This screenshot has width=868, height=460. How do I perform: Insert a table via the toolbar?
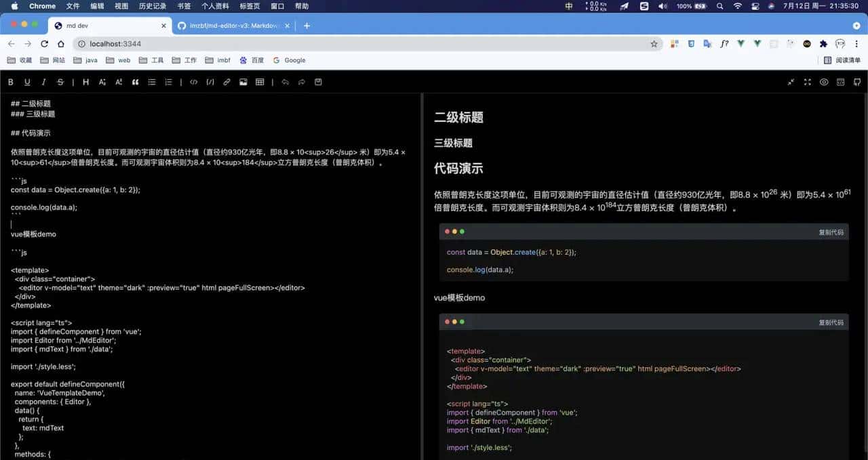pos(260,82)
